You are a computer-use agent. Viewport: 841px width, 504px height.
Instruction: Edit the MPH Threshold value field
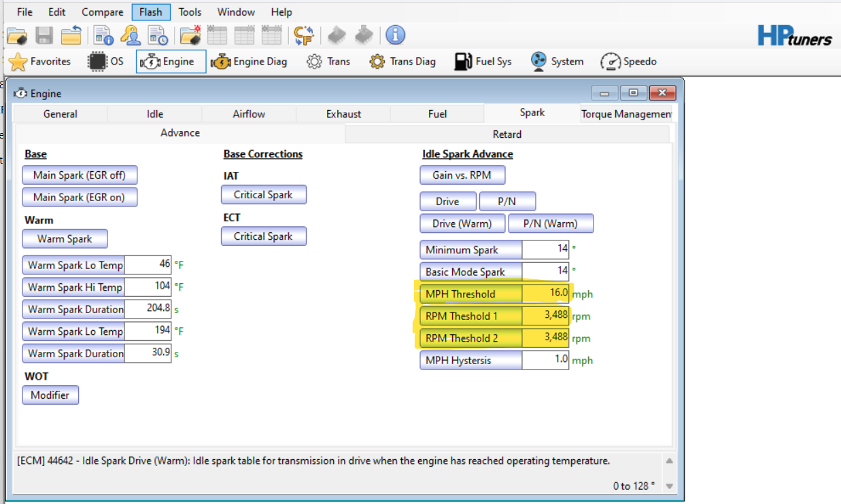point(545,294)
